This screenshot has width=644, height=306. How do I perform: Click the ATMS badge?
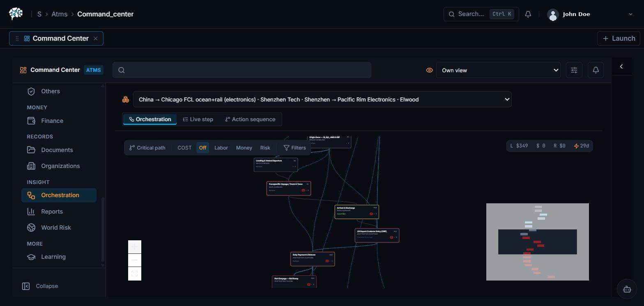point(93,70)
